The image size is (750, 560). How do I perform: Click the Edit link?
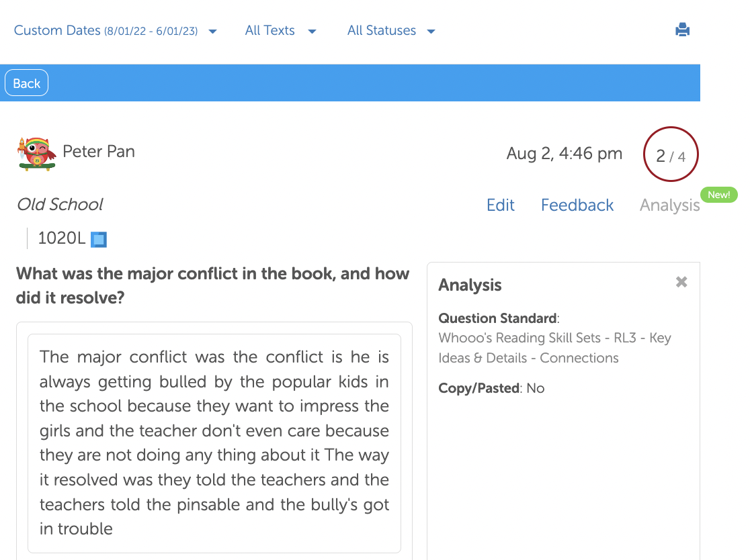click(501, 205)
